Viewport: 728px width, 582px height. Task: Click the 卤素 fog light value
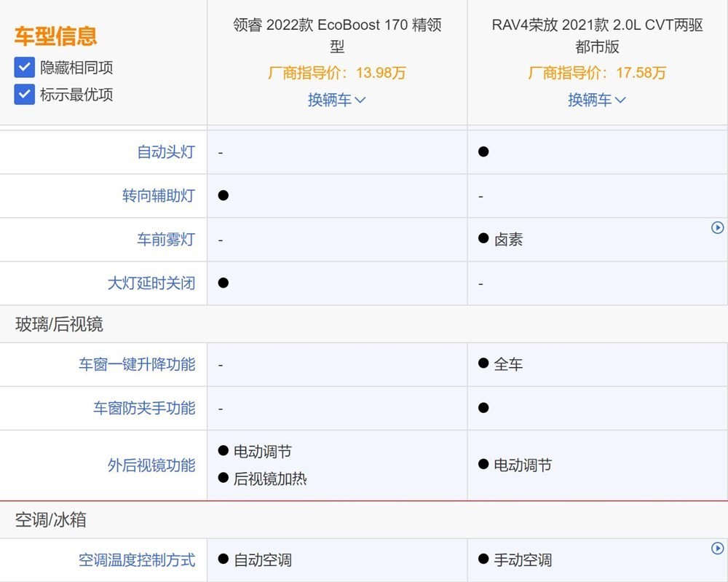(x=508, y=240)
